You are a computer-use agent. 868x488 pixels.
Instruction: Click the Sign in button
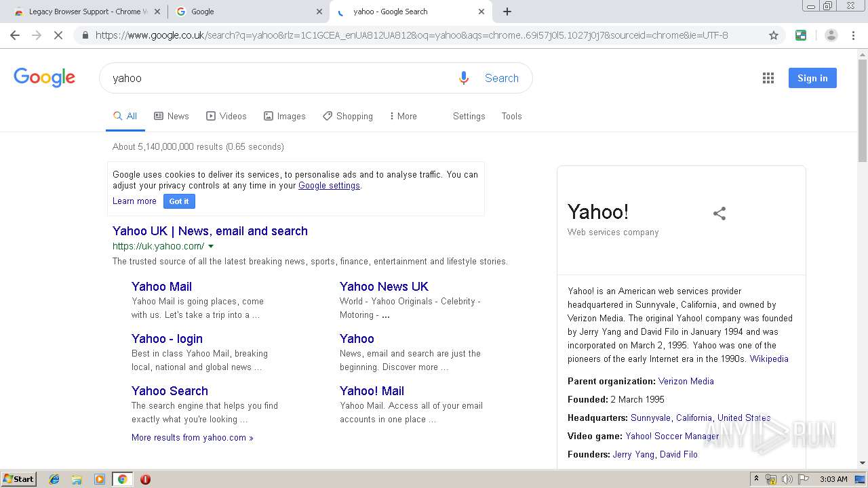click(812, 78)
